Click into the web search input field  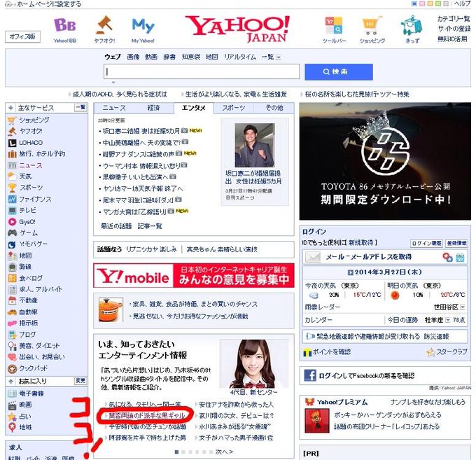tap(202, 71)
